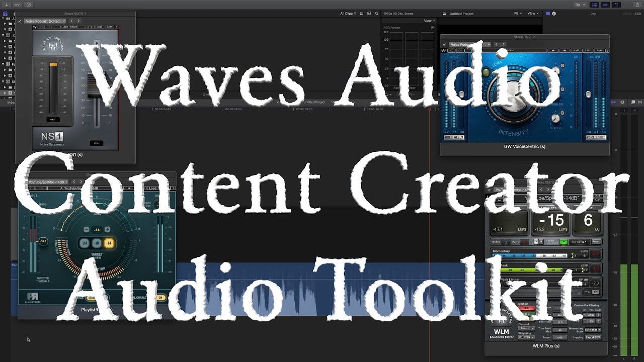Open the keyword editor key icon
This screenshot has height=362, width=644.
[17, 5]
